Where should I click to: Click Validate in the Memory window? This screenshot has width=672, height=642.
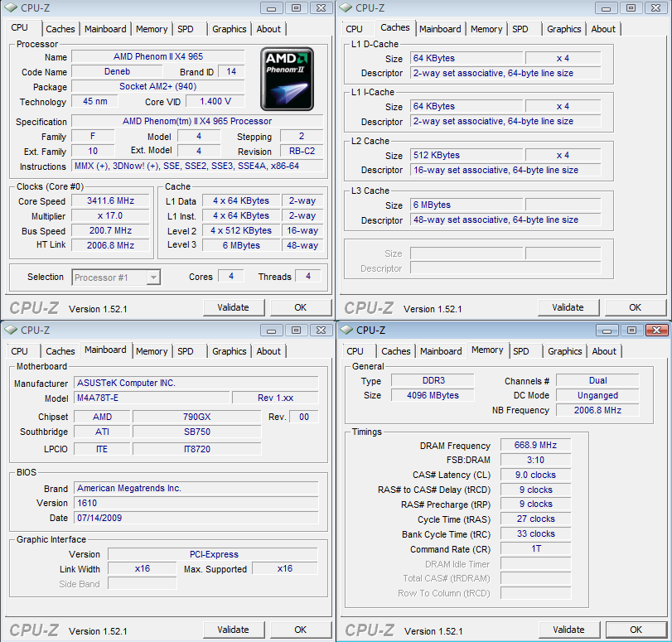[569, 630]
